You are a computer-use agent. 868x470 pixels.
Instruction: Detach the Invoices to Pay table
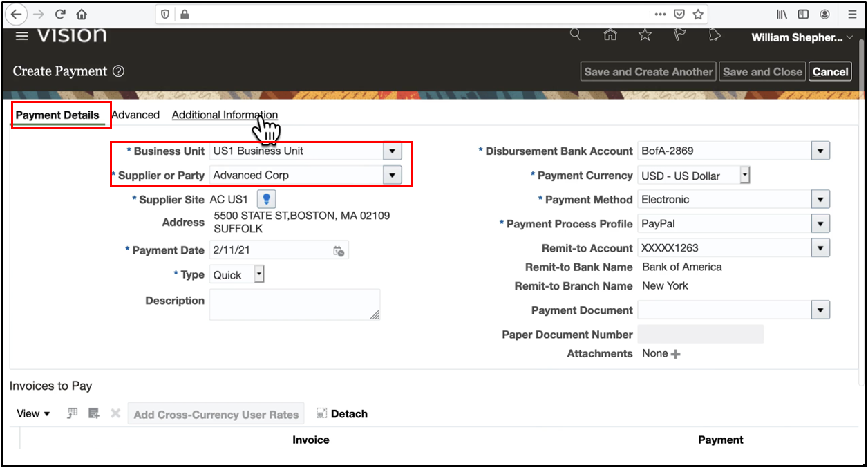click(341, 413)
